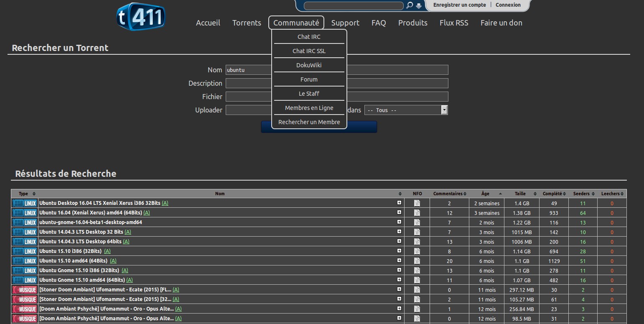Viewport: 644px width, 324px height.
Task: Select Forum in Communauté menu
Action: click(x=309, y=79)
